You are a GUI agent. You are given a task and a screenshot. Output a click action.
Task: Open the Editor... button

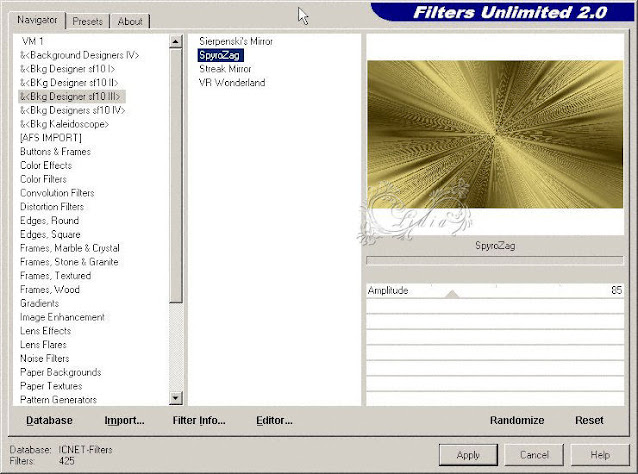[274, 420]
